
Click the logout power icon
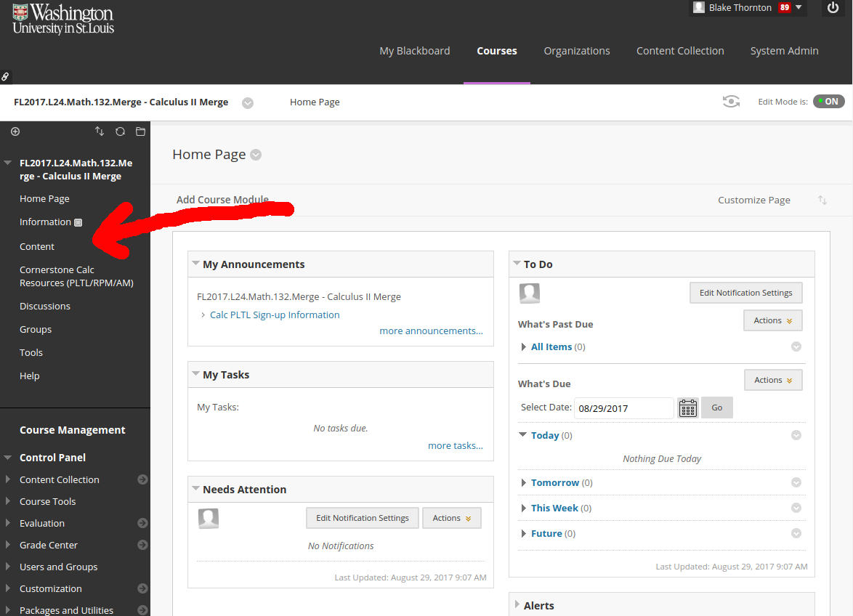coord(833,8)
